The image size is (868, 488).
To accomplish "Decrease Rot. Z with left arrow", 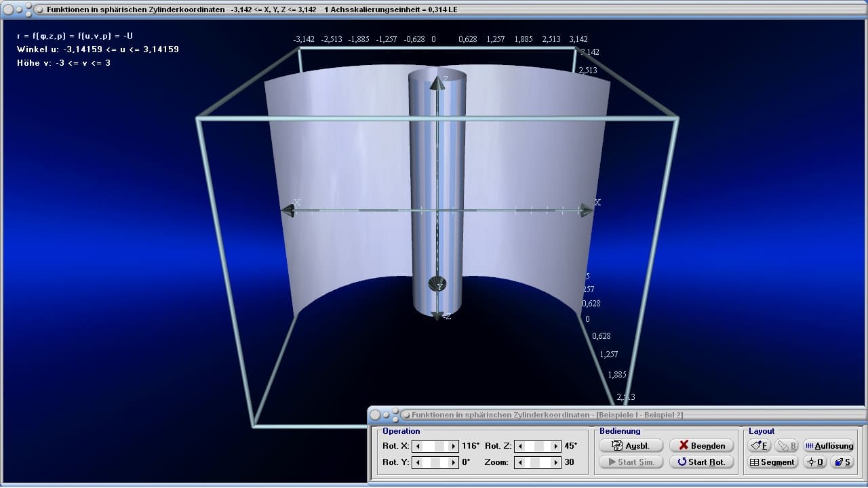I will click(519, 446).
